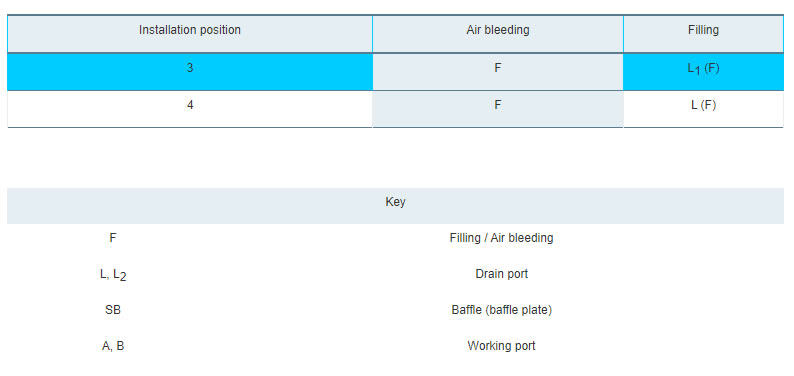Click the Filling / Air bleeding description
Screen dimensions: 794x376
(x=501, y=238)
